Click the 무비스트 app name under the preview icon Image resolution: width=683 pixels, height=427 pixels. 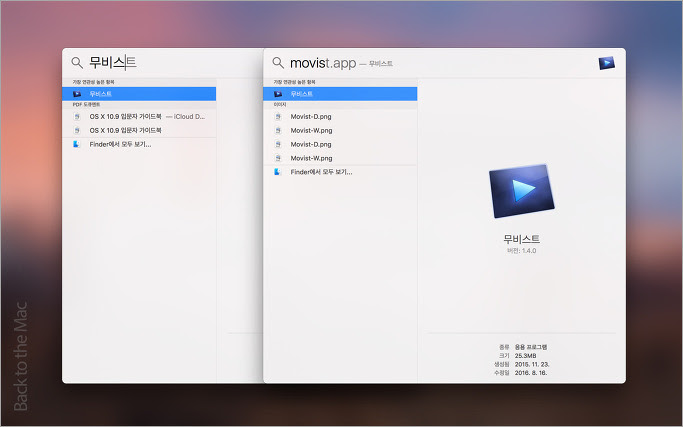(521, 239)
